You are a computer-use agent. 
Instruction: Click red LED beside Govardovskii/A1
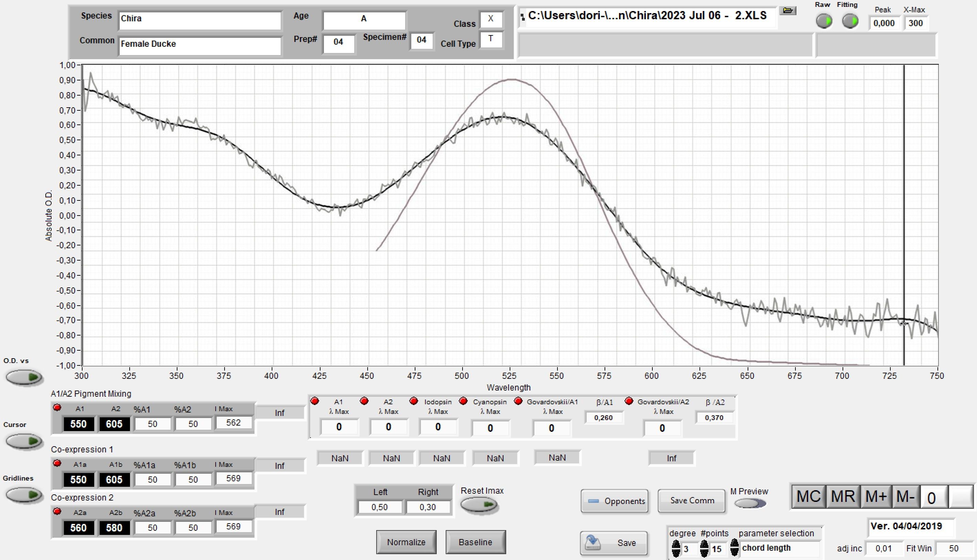click(x=518, y=401)
